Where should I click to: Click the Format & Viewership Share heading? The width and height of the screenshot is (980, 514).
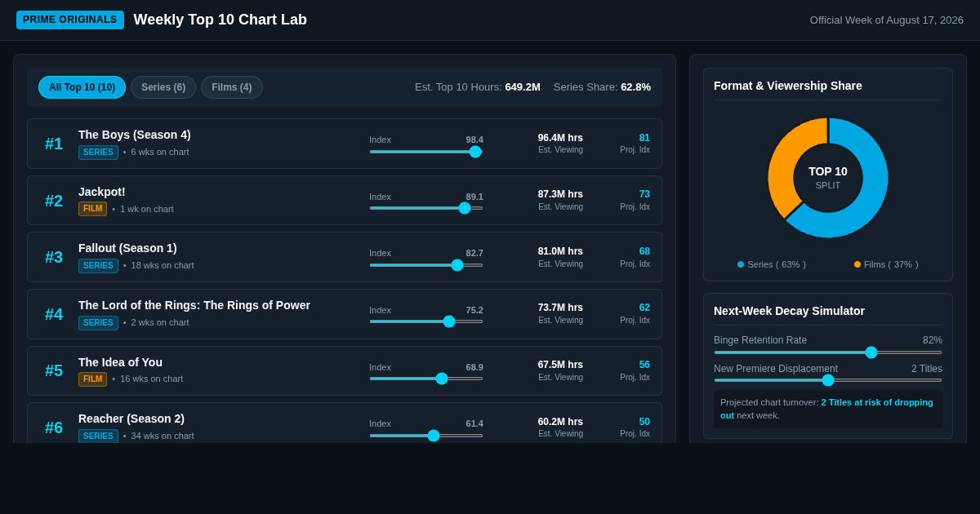(x=788, y=86)
